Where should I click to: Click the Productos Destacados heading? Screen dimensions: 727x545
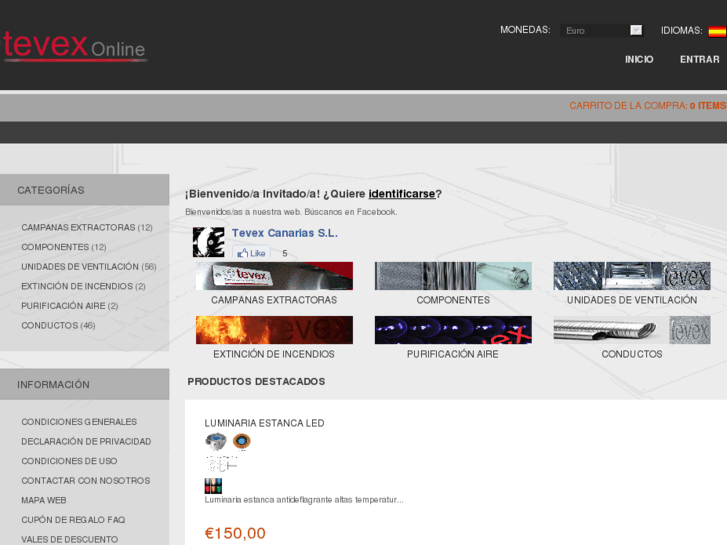point(256,381)
